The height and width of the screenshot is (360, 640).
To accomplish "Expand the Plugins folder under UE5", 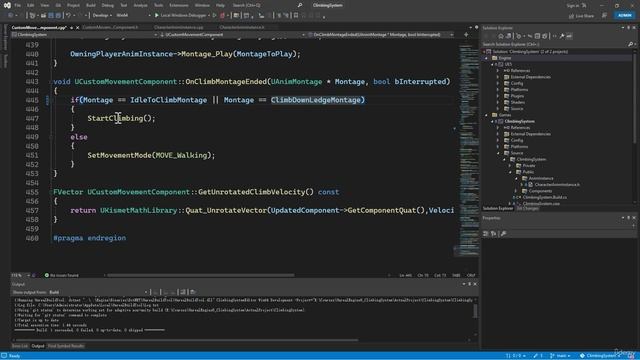I will (x=498, y=96).
